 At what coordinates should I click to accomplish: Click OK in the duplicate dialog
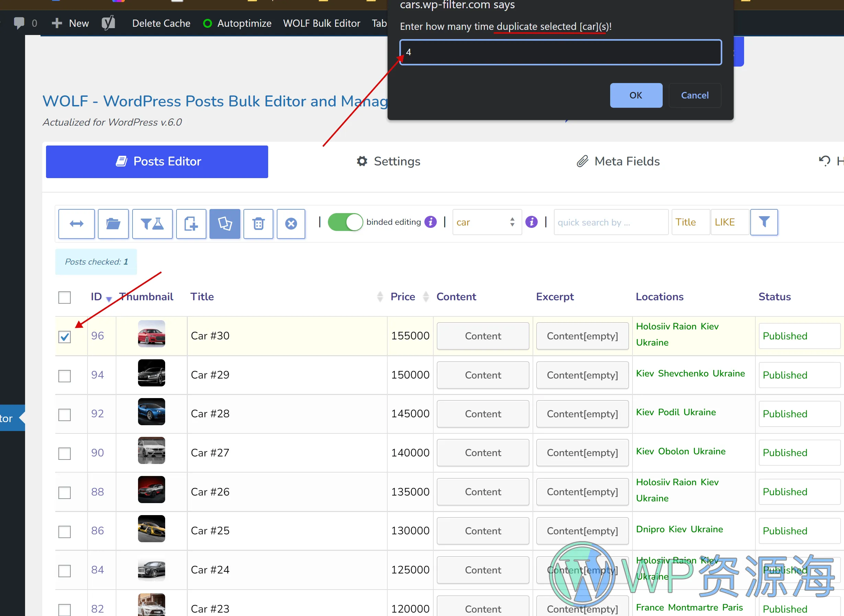coord(636,95)
